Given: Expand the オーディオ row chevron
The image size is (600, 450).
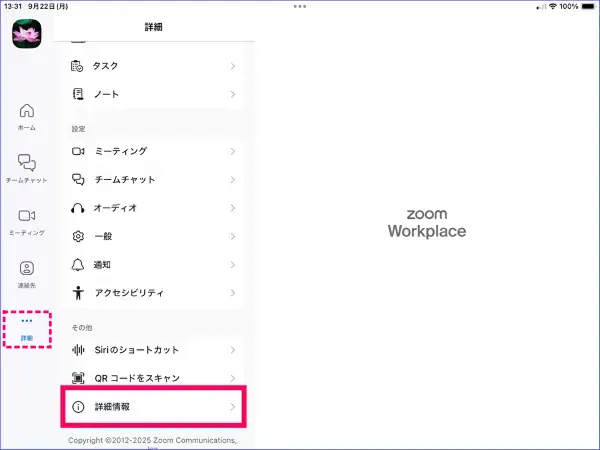Looking at the screenshot, I should (x=232, y=208).
